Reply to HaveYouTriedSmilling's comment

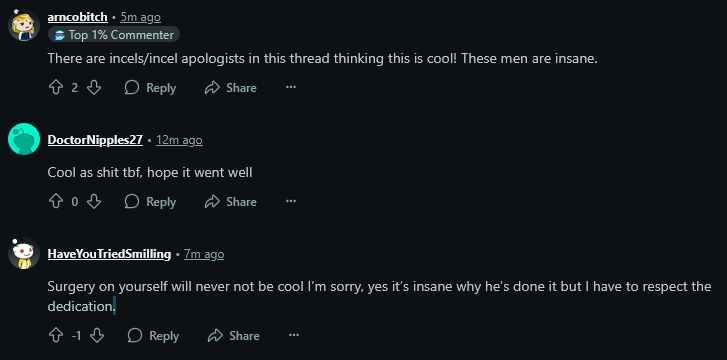coord(153,336)
